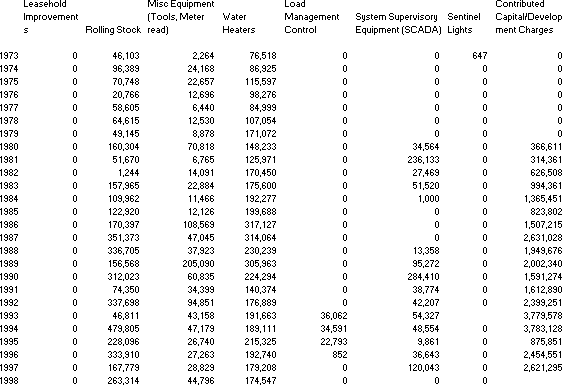Screen dimensions: 562x385
Task: Click the Load Management Control header
Action: 311,17
